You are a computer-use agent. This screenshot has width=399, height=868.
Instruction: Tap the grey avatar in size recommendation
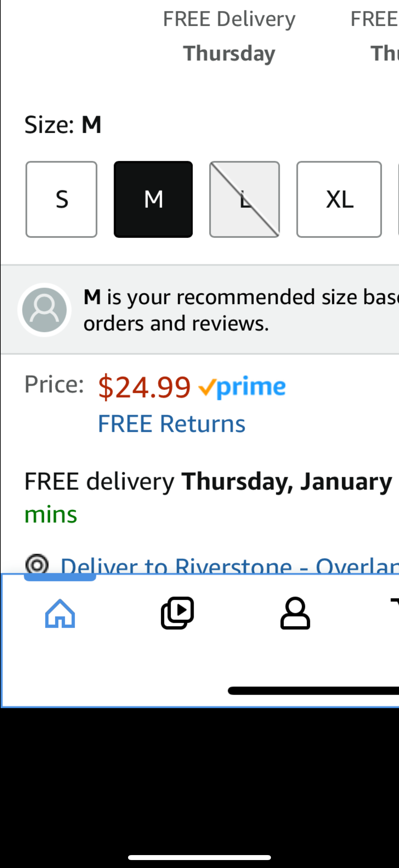tap(44, 310)
